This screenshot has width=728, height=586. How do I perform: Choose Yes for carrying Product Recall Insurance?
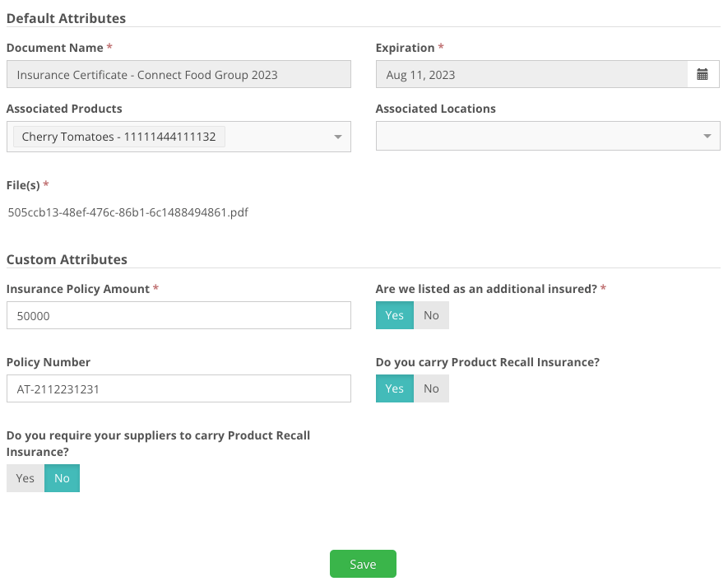(x=394, y=388)
